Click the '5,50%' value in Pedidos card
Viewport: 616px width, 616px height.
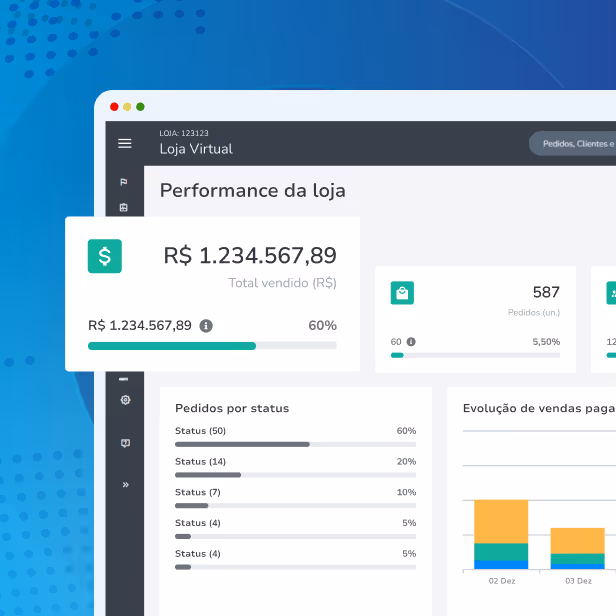[546, 342]
